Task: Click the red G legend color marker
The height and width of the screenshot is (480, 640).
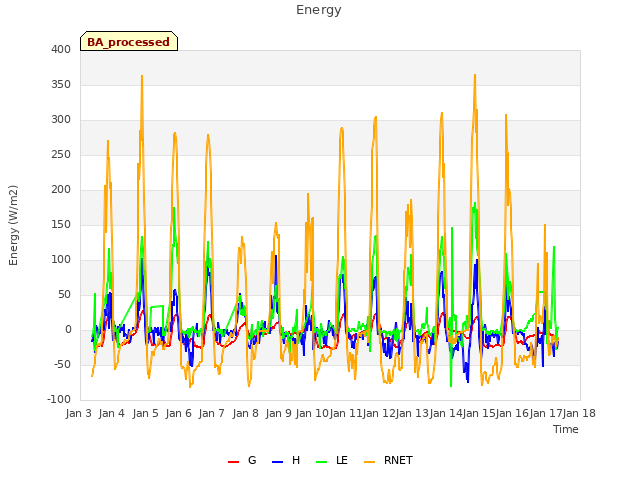Action: point(233,462)
